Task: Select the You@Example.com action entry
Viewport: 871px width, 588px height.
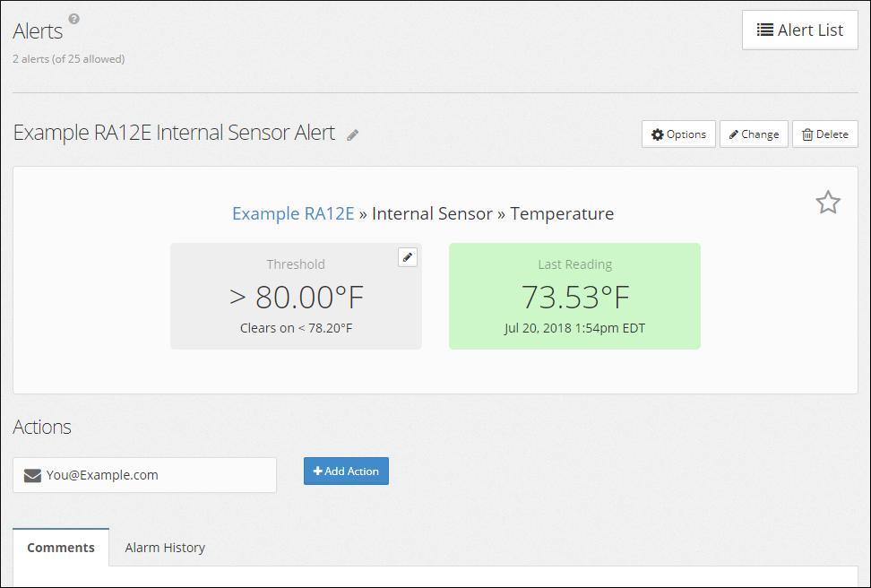Action: click(x=144, y=475)
